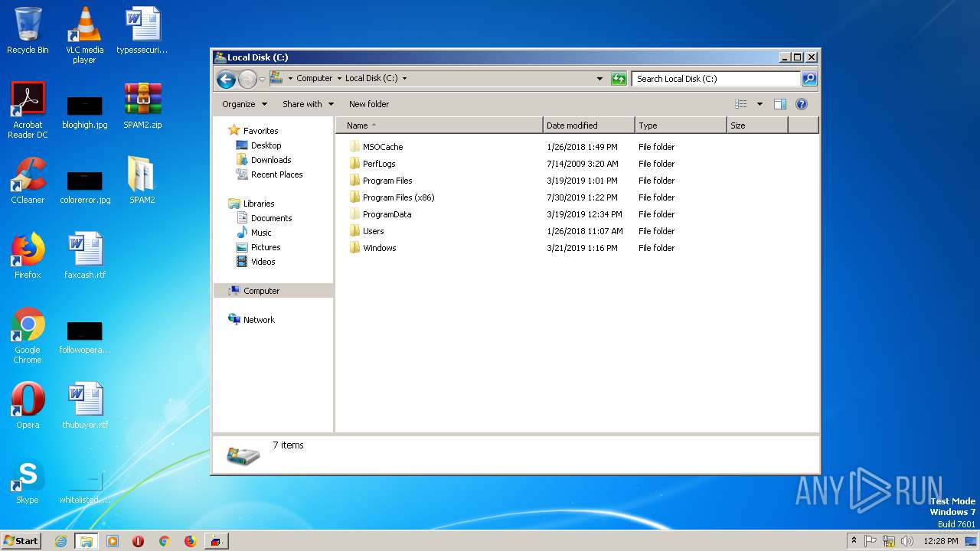
Task: Select thubuyer.rtf on the desktop
Action: click(84, 406)
